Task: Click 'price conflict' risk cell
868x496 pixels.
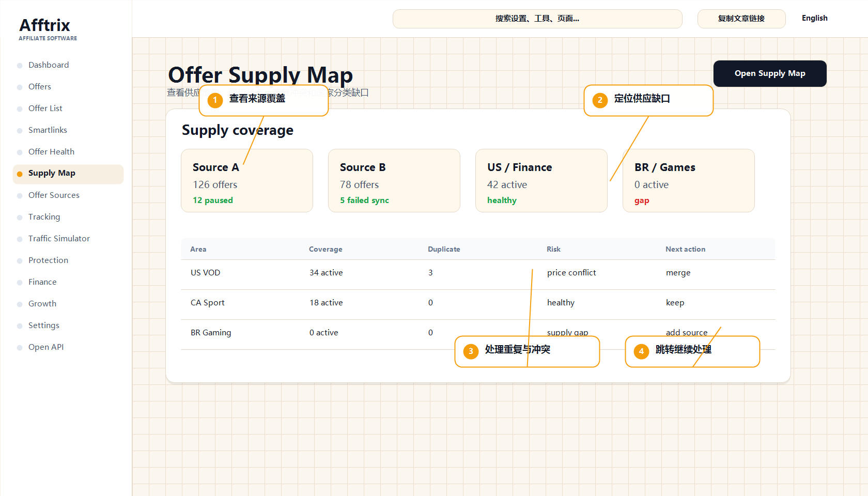Action: pos(571,273)
